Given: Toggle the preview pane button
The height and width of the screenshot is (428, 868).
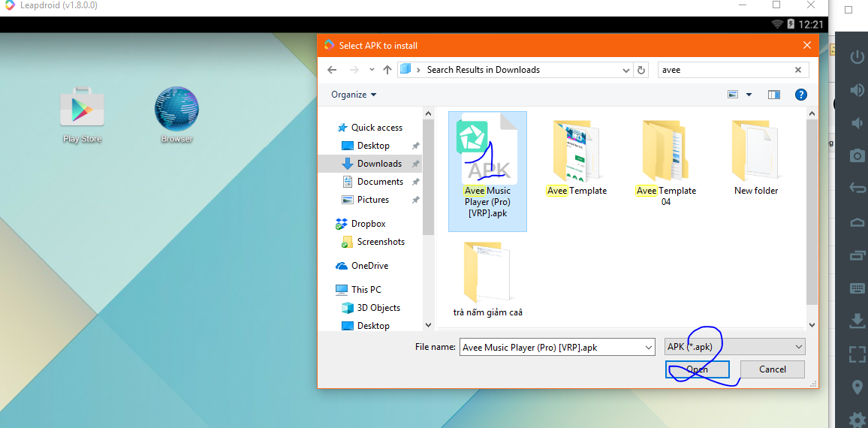Looking at the screenshot, I should [774, 95].
